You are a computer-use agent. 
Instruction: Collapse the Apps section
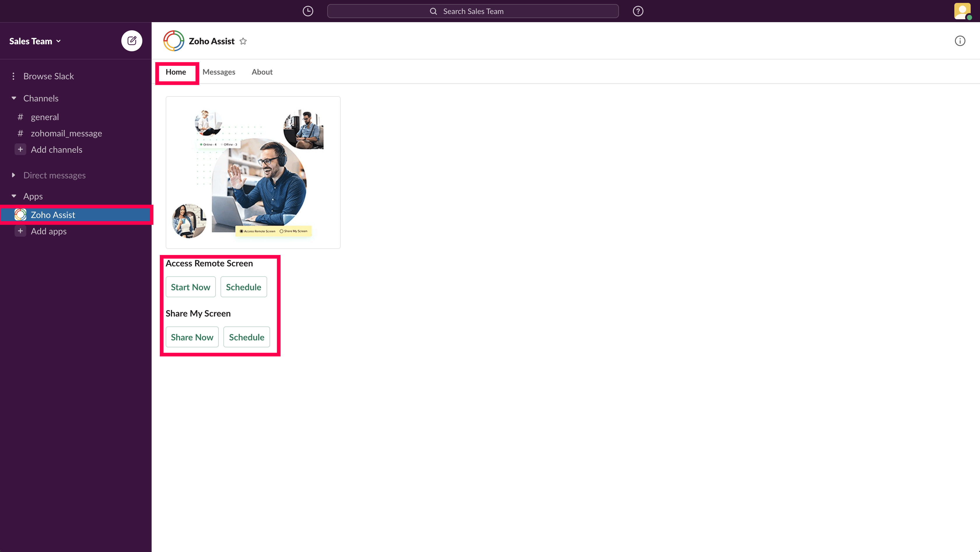(x=14, y=196)
